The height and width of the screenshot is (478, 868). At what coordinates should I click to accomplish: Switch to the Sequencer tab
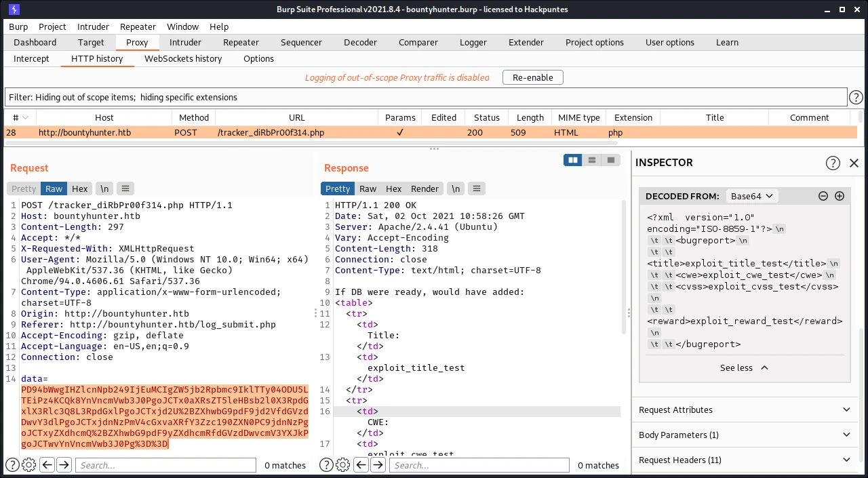(x=301, y=42)
